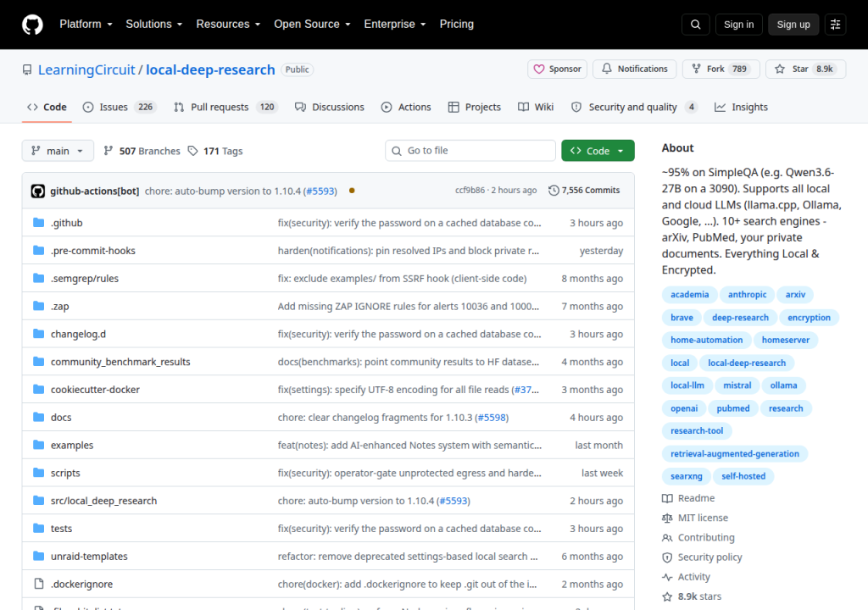Viewport: 868px width, 610px height.
Task: Switch to the Pull requests tab
Action: pos(225,108)
